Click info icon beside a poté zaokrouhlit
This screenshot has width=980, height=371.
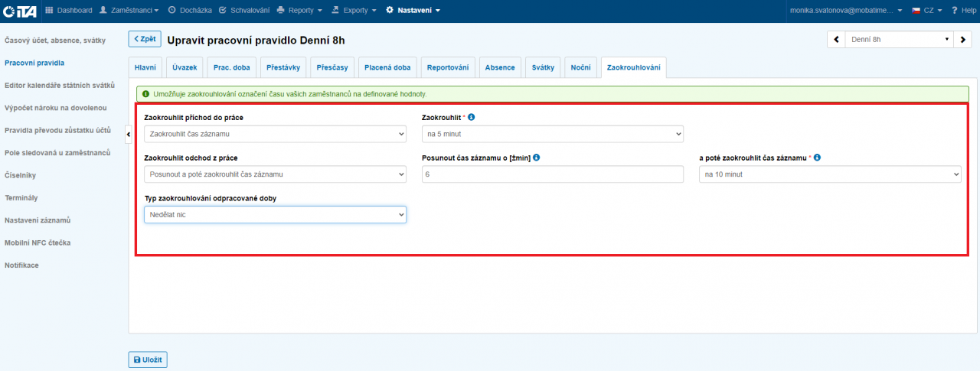(817, 158)
